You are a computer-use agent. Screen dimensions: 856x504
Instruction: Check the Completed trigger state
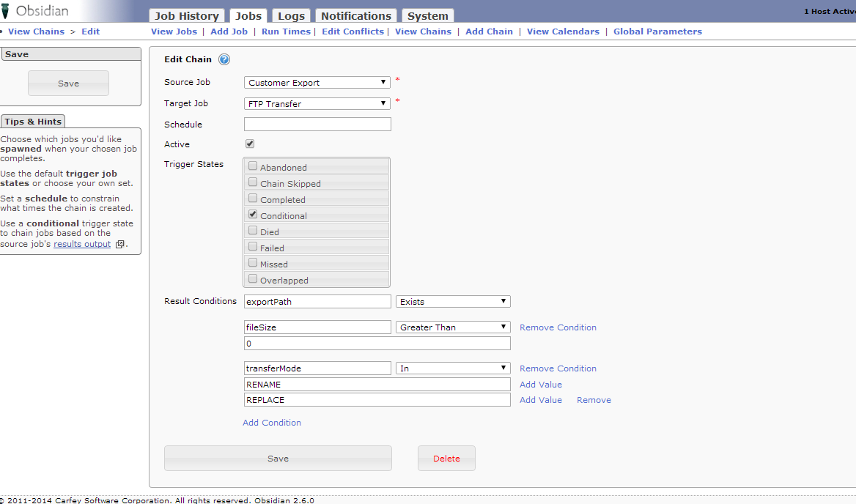click(253, 199)
